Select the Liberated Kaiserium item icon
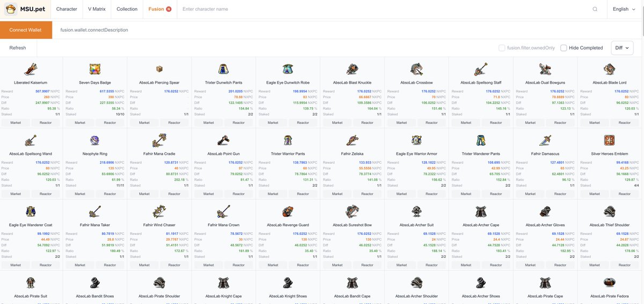 31,69
